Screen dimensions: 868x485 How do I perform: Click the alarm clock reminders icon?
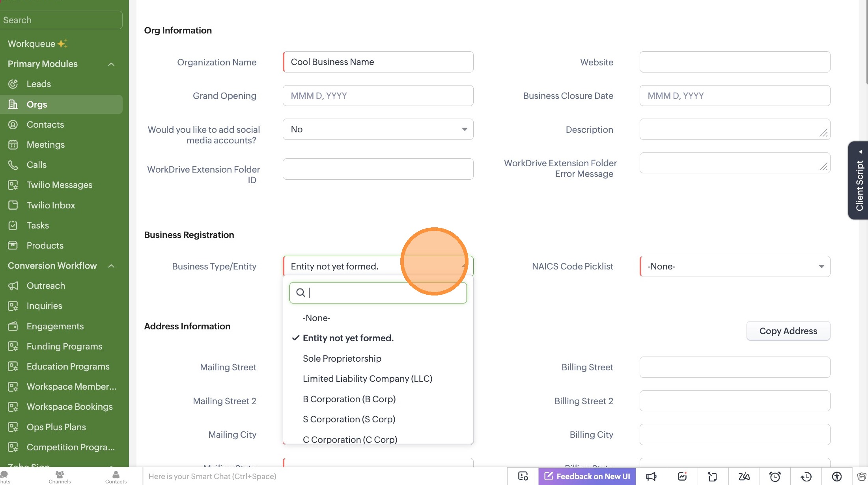pyautogui.click(x=775, y=476)
